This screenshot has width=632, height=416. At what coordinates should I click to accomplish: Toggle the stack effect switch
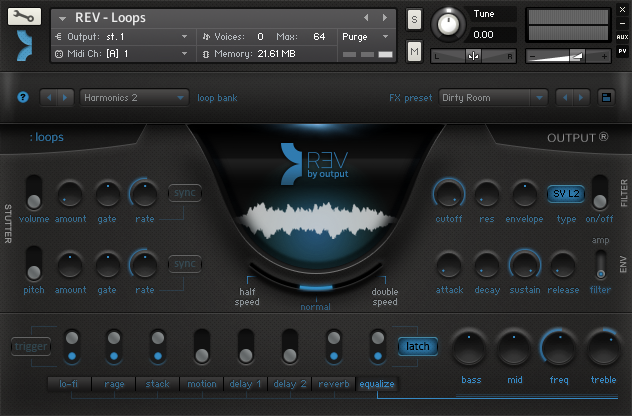tap(158, 347)
